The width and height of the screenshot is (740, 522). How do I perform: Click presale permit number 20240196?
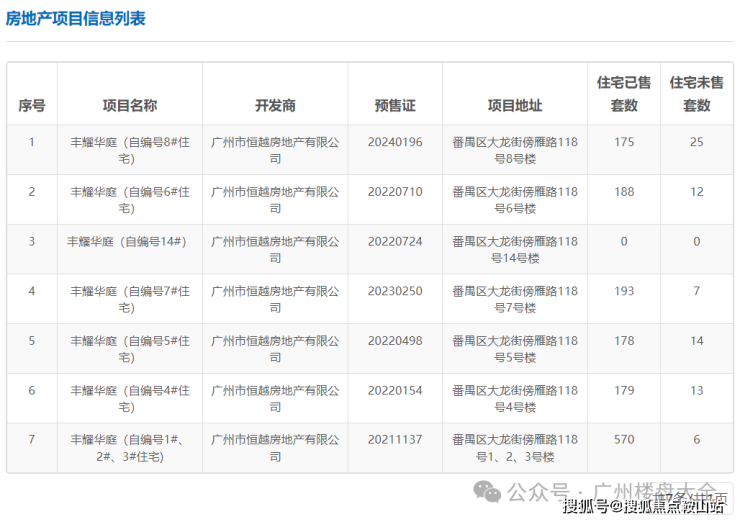pyautogui.click(x=395, y=142)
